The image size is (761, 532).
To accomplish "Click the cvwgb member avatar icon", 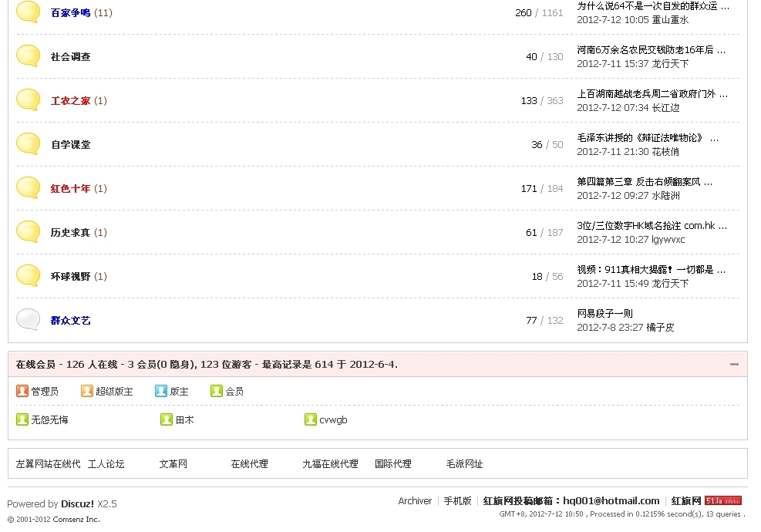I will pos(311,420).
